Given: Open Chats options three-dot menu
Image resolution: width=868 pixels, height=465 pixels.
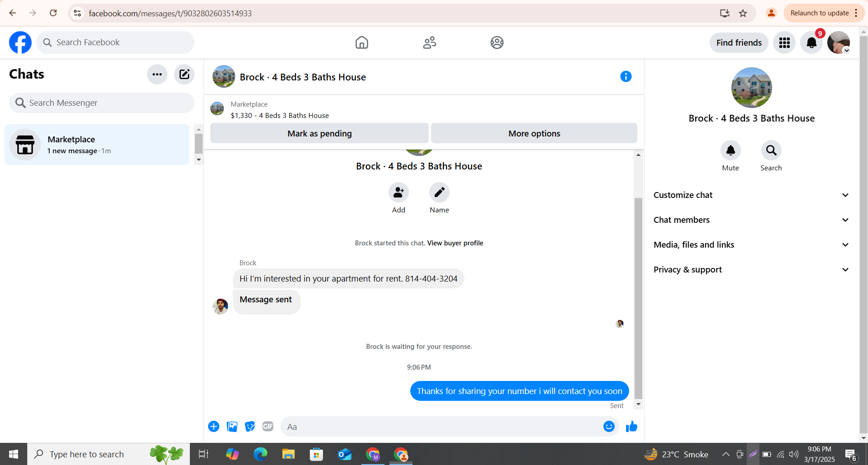Looking at the screenshot, I should (157, 74).
